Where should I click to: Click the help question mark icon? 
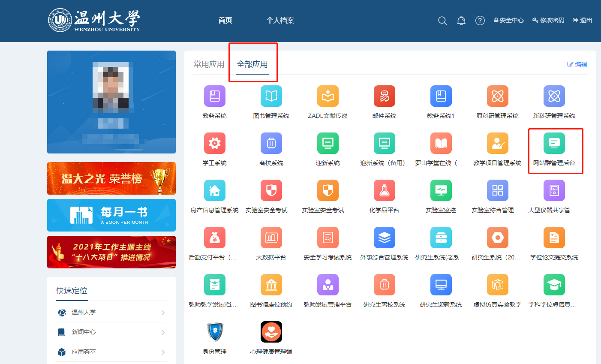click(x=480, y=21)
